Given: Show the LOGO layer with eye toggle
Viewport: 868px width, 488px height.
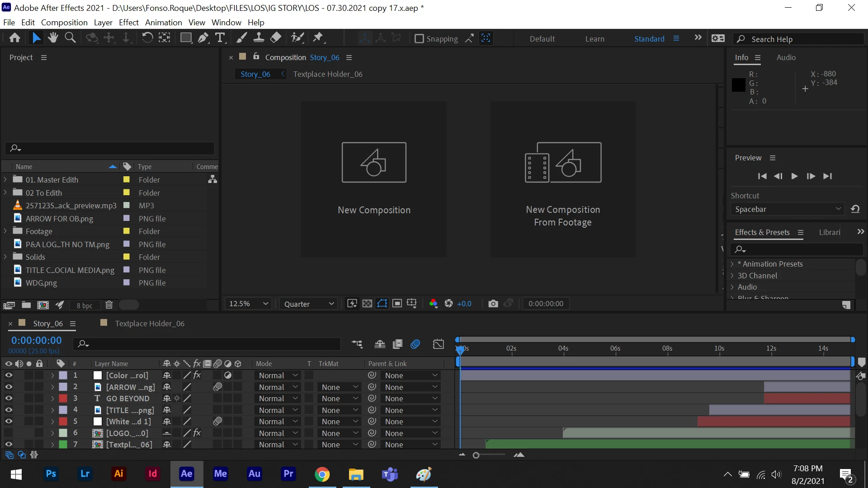Looking at the screenshot, I should coord(9,433).
